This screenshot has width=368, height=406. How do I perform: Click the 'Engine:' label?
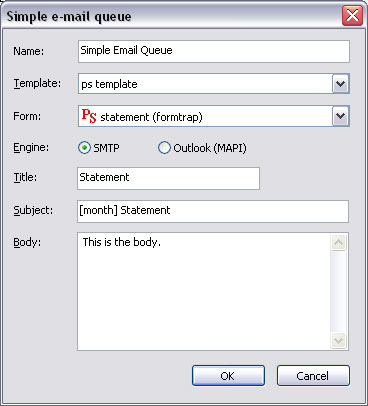click(31, 148)
